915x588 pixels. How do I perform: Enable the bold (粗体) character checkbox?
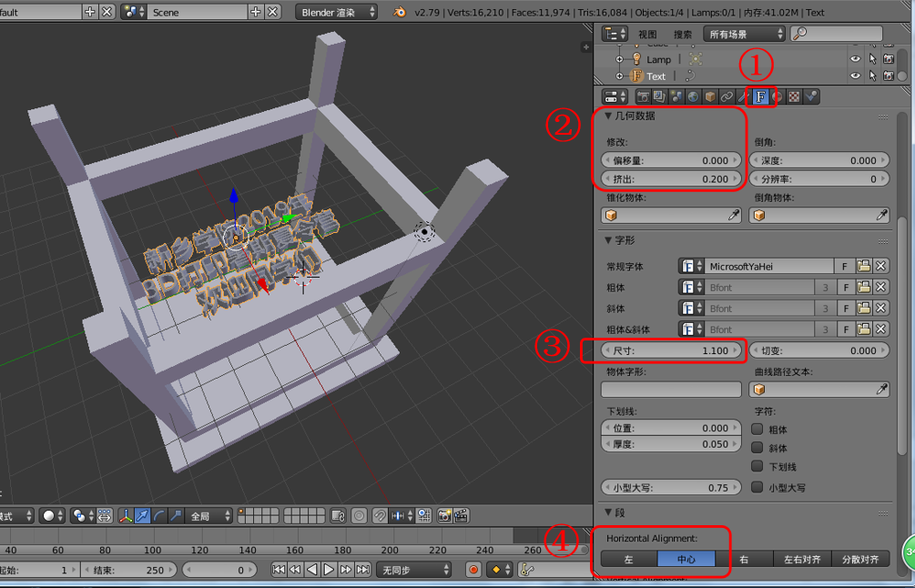click(x=757, y=430)
